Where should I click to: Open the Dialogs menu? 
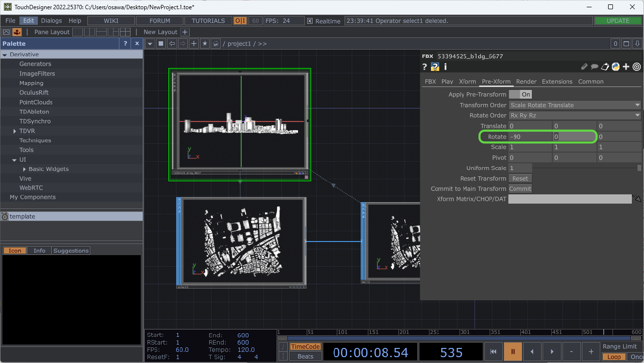coord(51,21)
